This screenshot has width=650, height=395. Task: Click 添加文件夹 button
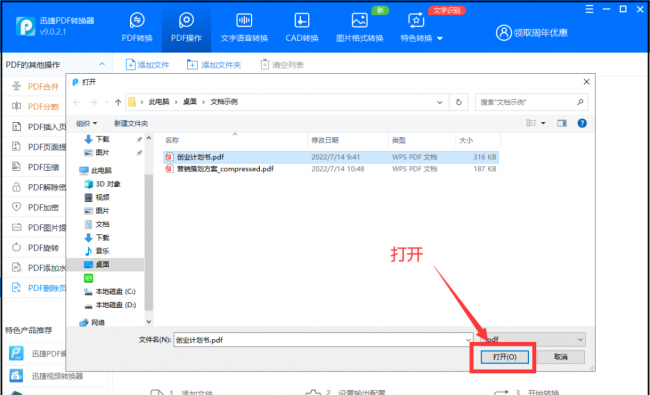point(214,65)
